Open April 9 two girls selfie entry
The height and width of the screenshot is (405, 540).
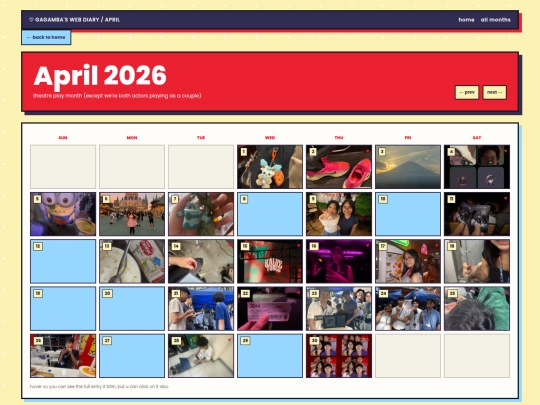(x=339, y=214)
